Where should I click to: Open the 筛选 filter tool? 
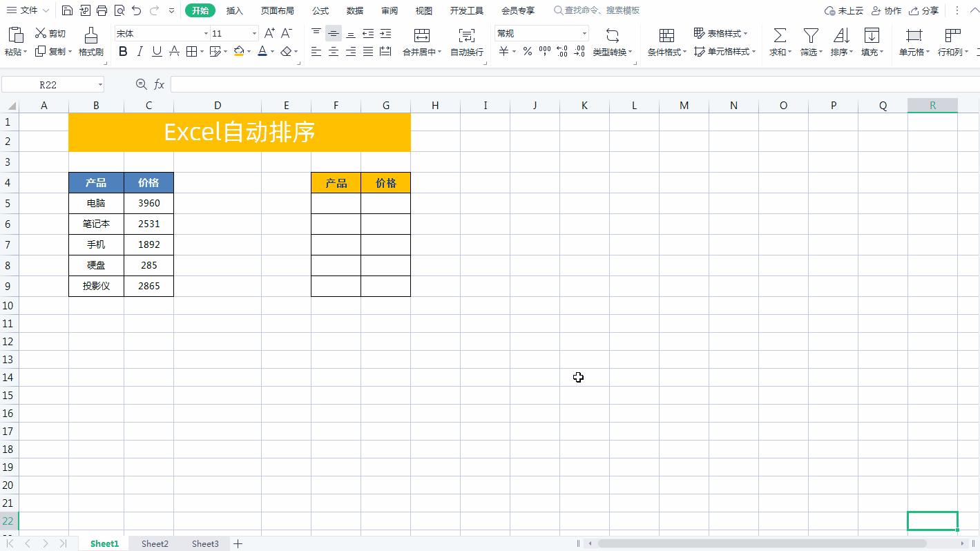(809, 41)
